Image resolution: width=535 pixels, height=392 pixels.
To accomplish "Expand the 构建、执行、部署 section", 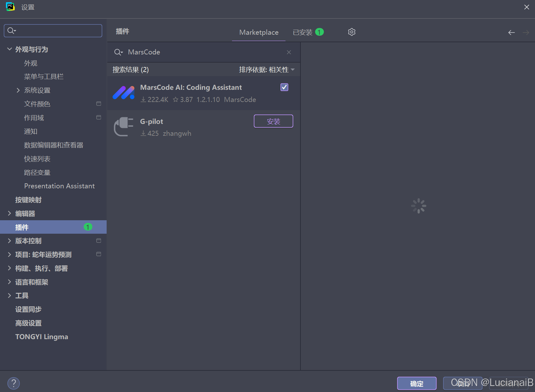I will point(9,268).
